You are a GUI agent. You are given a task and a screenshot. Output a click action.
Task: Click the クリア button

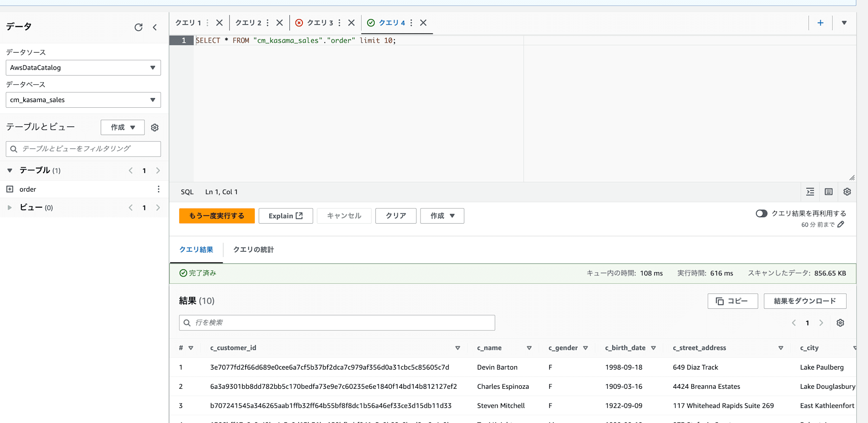396,216
